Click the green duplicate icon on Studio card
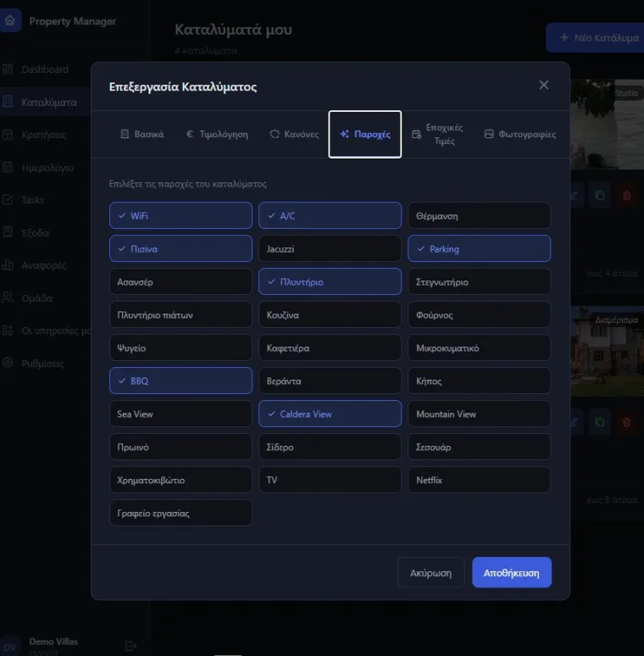The width and height of the screenshot is (644, 656). 600,196
